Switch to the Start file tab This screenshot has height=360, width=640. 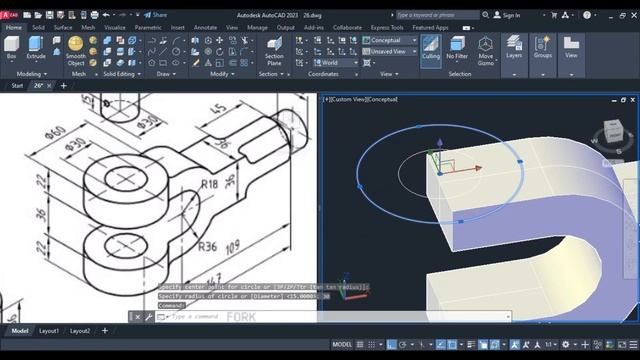17,86
